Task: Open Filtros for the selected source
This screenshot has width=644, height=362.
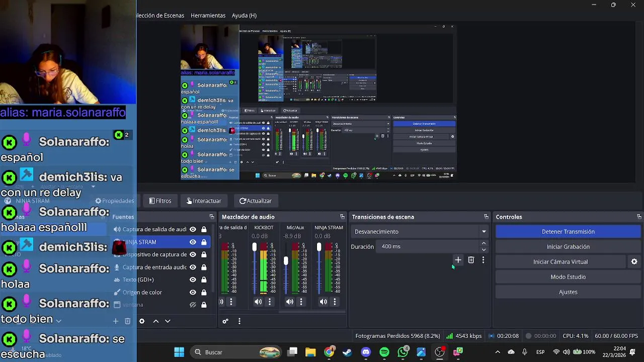Action: click(x=160, y=201)
